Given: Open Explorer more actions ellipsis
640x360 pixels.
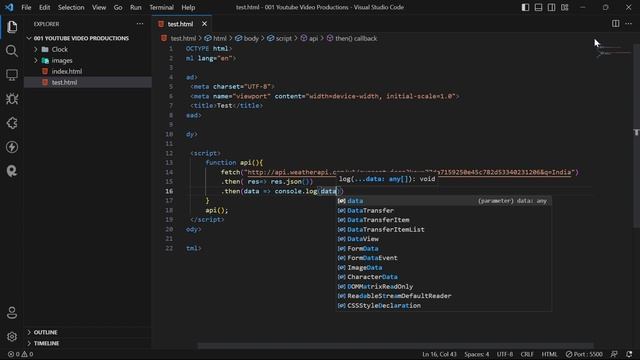Looking at the screenshot, I should coord(140,24).
